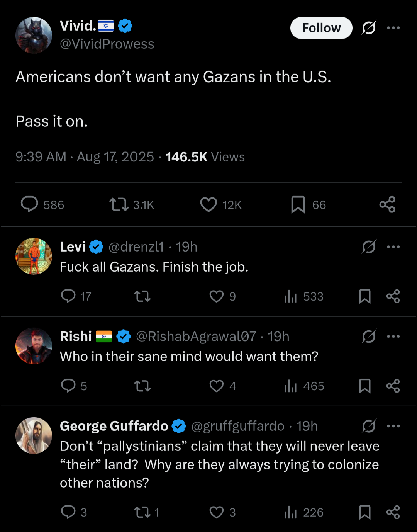Open the Grok icon on George Guffardo's reply

(x=369, y=426)
